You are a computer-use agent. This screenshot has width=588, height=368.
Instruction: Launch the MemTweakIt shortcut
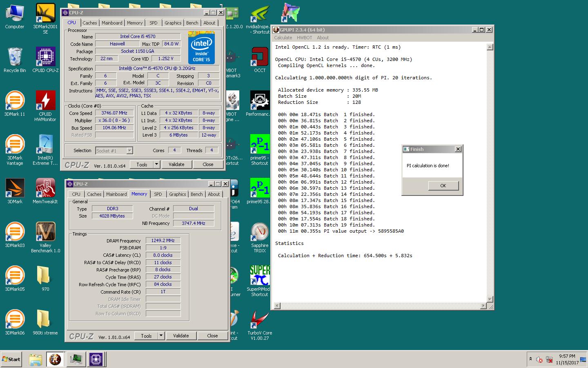point(45,191)
